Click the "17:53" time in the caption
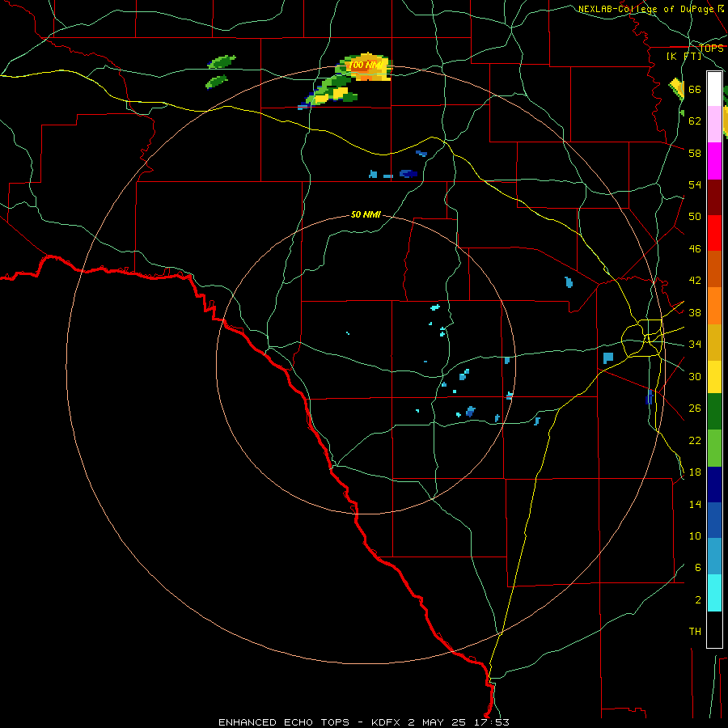This screenshot has width=728, height=728. [x=491, y=722]
